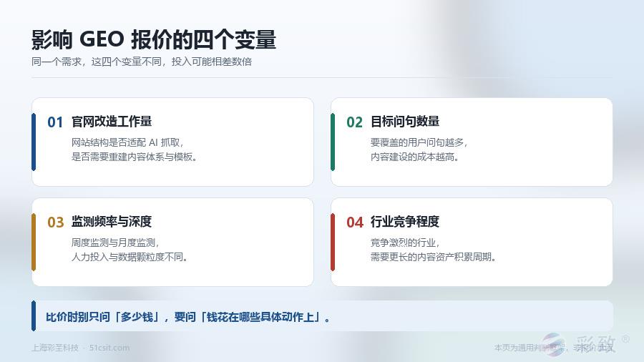Viewport: 644px width, 362px height.
Task: Select the heading 行业竞争程度
Action: (x=405, y=222)
